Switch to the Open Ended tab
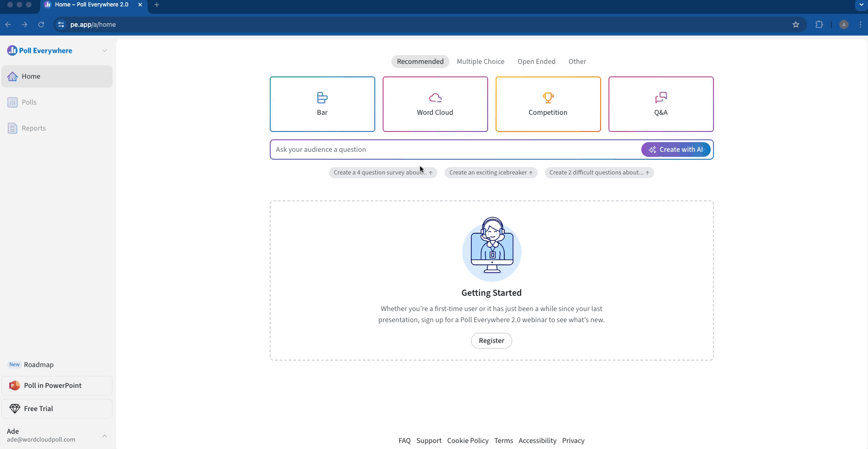868x449 pixels. [x=536, y=62]
